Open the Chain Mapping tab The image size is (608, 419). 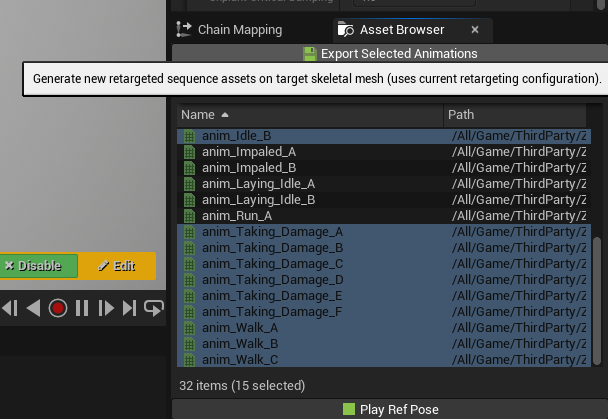click(x=230, y=30)
